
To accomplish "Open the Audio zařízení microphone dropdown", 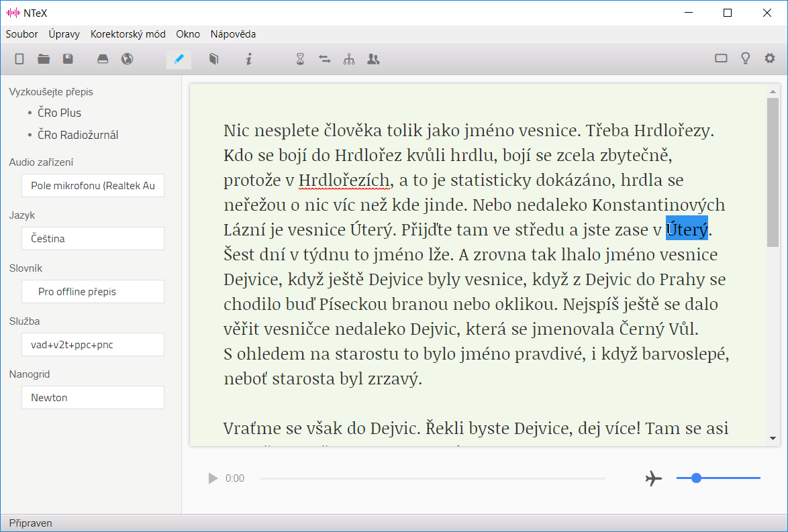I will [93, 186].
